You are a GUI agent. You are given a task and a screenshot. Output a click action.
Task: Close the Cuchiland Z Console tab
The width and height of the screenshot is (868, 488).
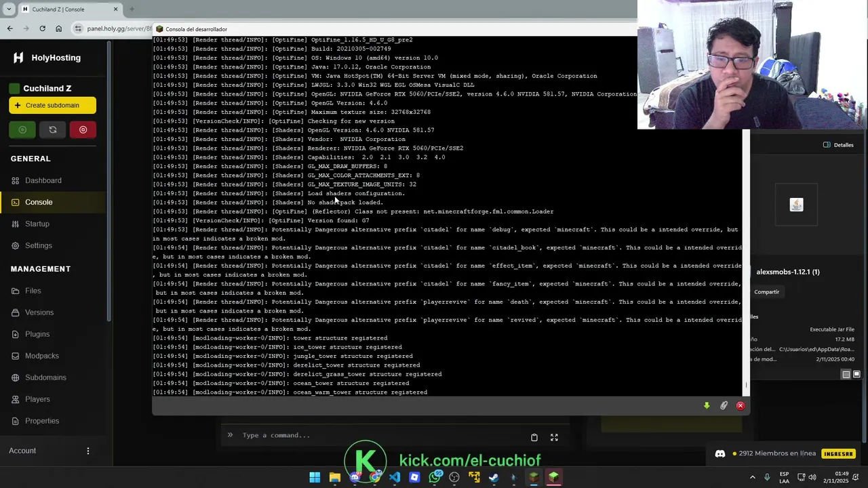(115, 9)
